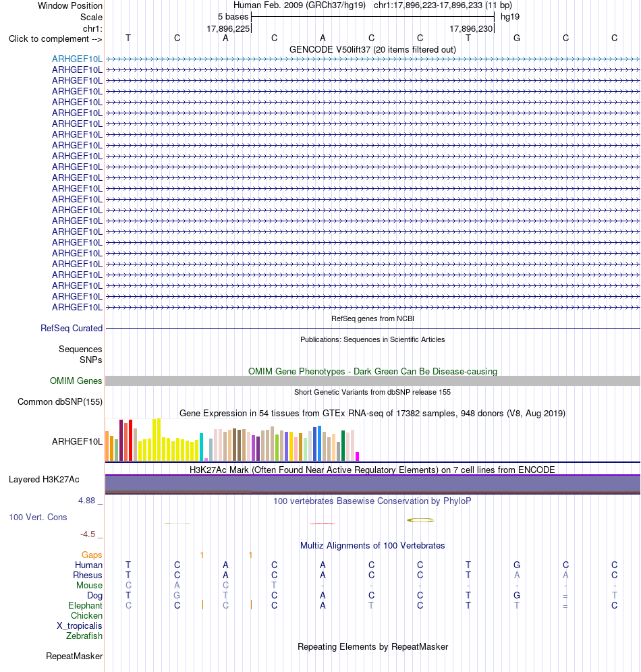This screenshot has width=641, height=672.
Task: Click the OMIM Genes track label
Action: pos(76,381)
